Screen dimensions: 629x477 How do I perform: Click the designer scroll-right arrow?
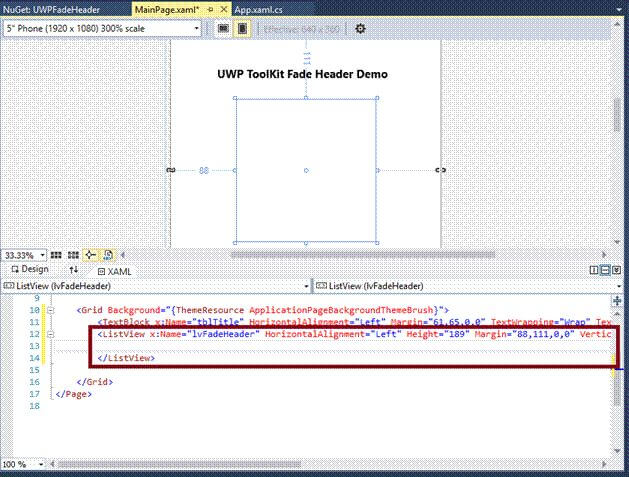(604, 255)
